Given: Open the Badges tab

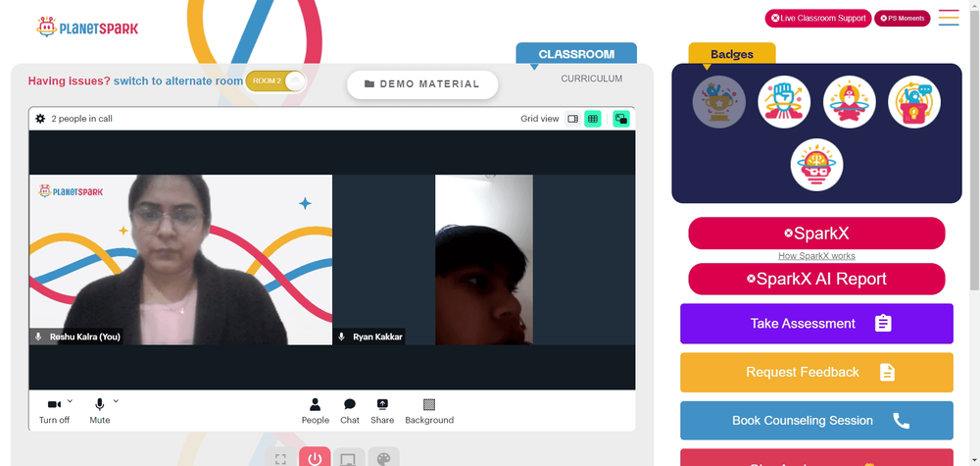Looking at the screenshot, I should point(732,54).
